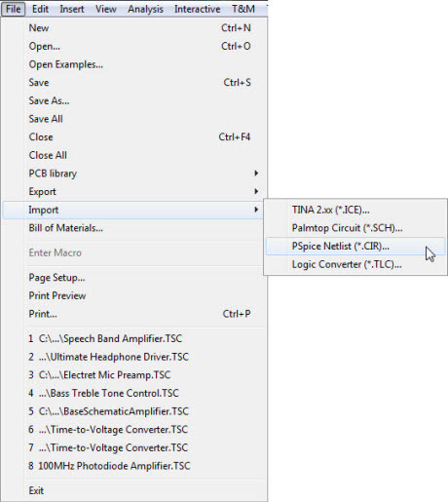Viewport: 448px width, 502px height.
Task: Choose New from the File menu
Action: (134, 28)
